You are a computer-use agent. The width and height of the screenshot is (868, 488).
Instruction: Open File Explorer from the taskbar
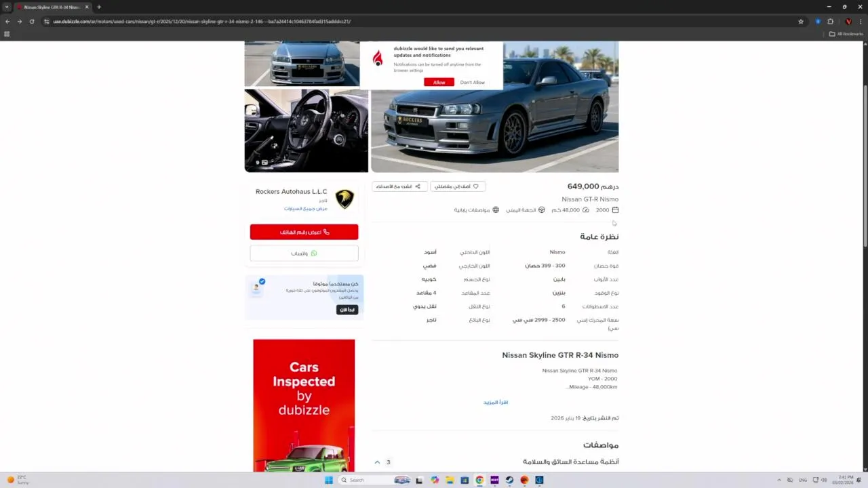(x=450, y=480)
